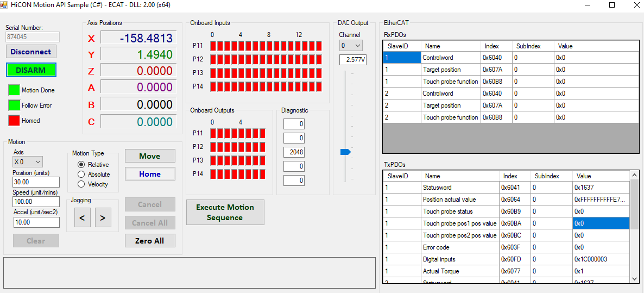This screenshot has width=644, height=293.
Task: Select Absolute motion type
Action: [81, 174]
